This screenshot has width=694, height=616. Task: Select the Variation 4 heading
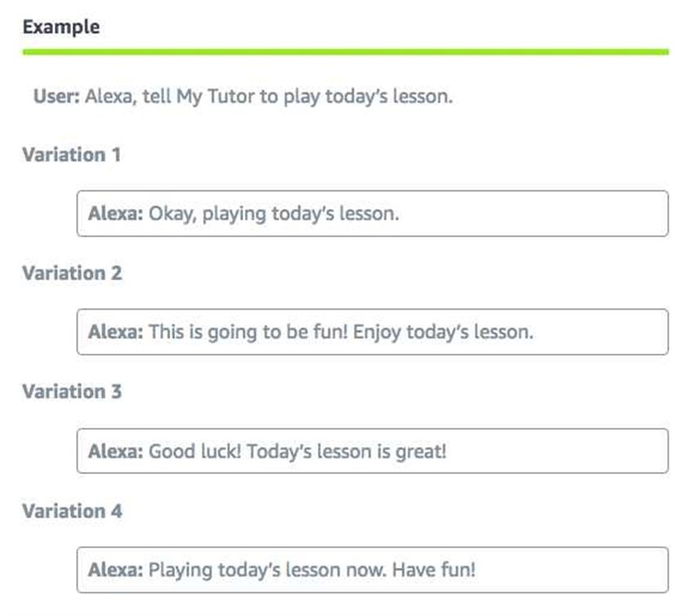(x=72, y=511)
